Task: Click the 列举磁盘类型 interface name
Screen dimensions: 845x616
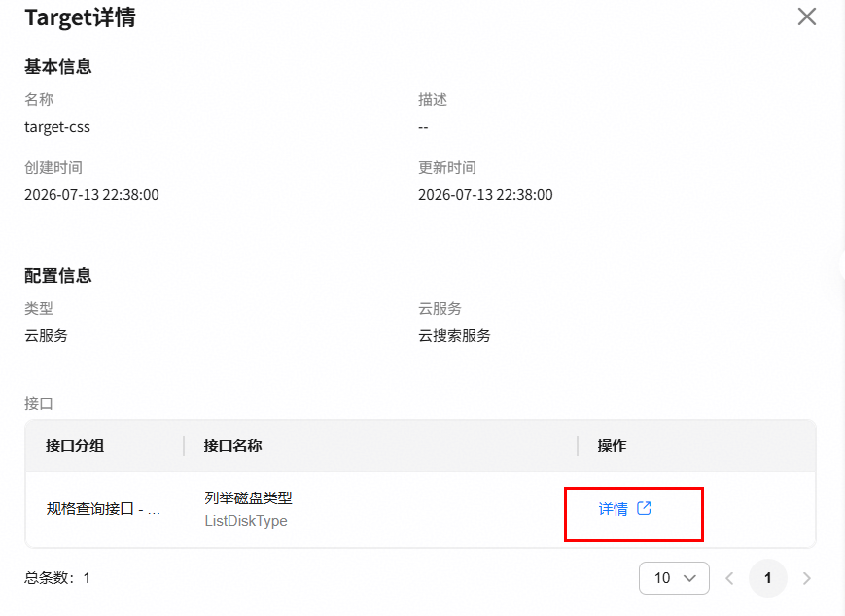Action: 248,498
